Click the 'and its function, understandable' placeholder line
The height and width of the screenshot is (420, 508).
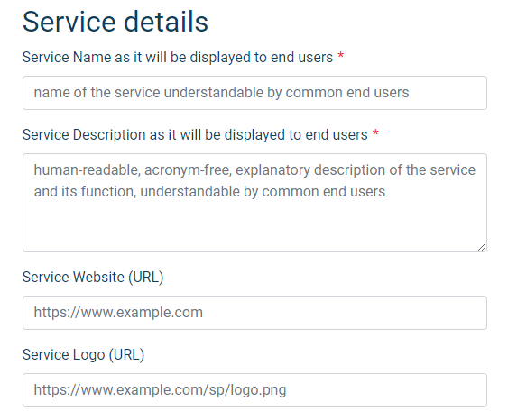click(x=209, y=192)
